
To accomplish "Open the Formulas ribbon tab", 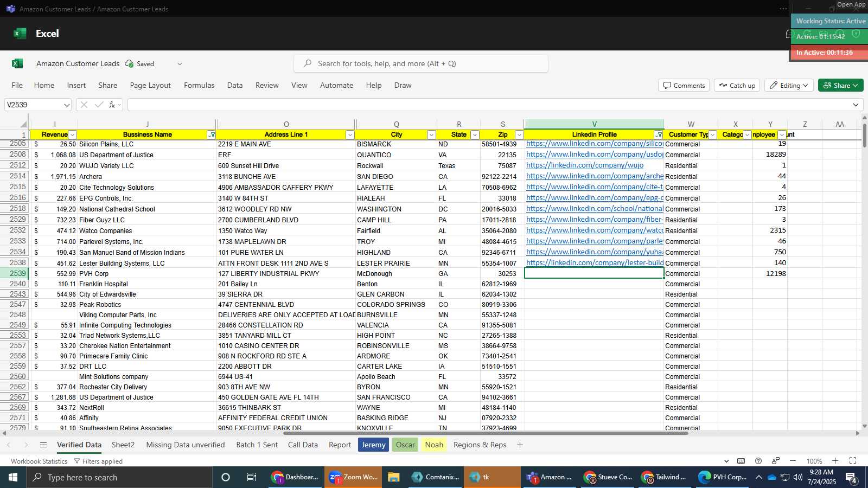I will (x=199, y=85).
